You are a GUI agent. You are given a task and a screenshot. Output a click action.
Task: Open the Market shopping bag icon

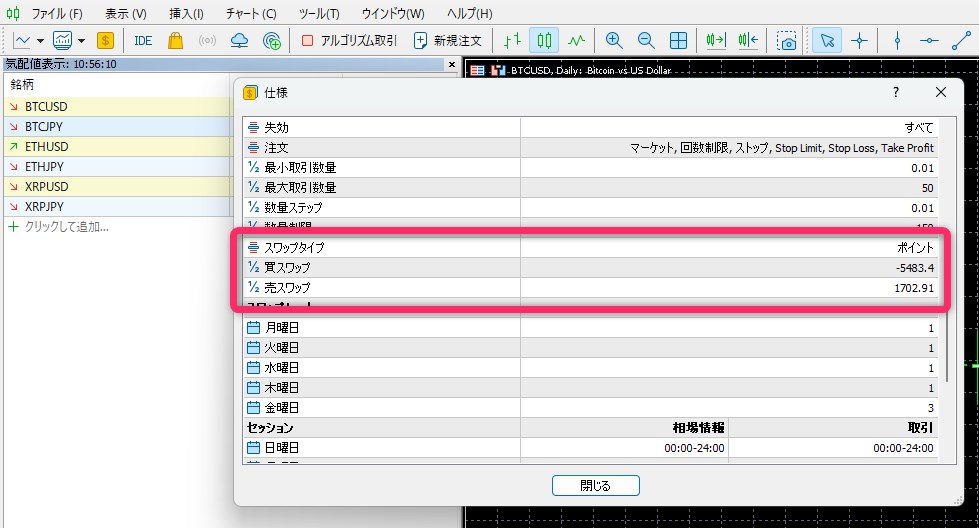[175, 41]
